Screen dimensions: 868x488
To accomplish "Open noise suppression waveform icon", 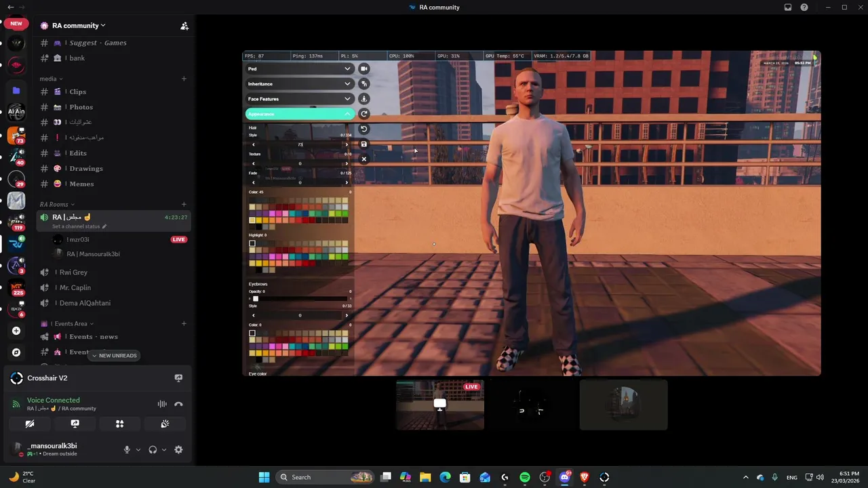I will click(x=162, y=404).
